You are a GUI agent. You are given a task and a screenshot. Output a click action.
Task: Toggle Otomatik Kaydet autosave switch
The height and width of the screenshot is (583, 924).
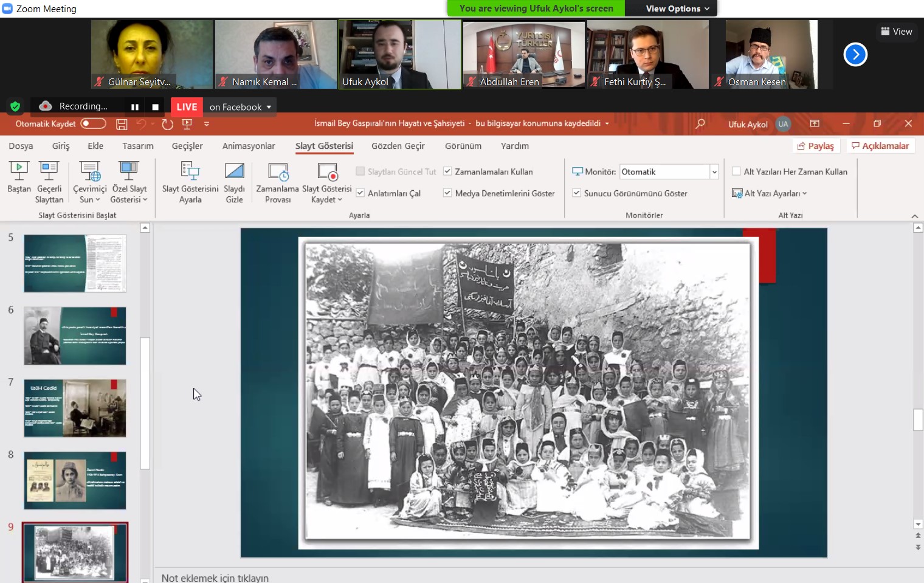tap(93, 124)
